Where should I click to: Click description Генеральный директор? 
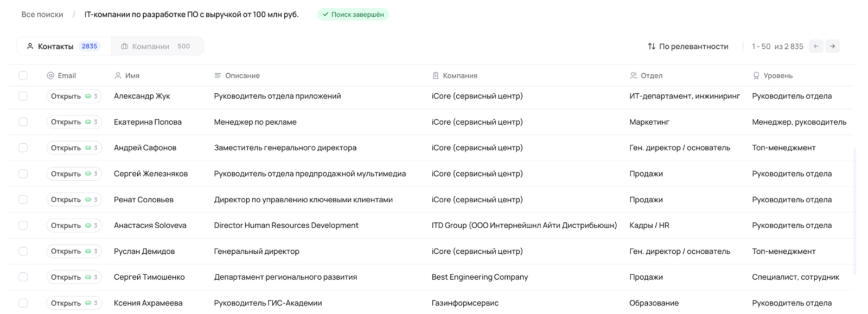pyautogui.click(x=257, y=251)
